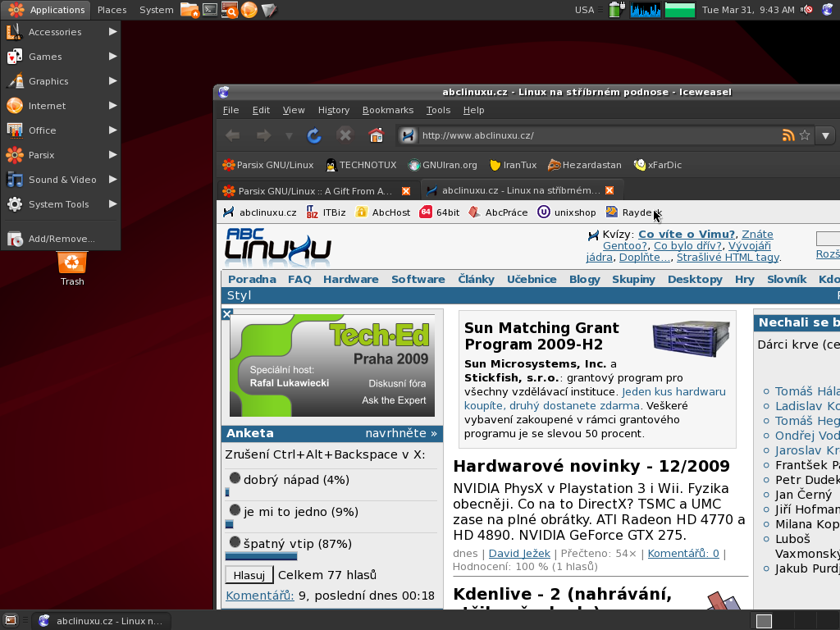Select the 'je mi to jedno' poll option
This screenshot has height=630, width=840.
235,510
